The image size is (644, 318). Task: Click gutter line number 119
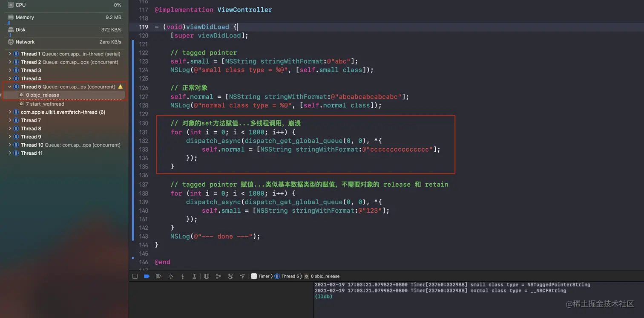(x=143, y=27)
